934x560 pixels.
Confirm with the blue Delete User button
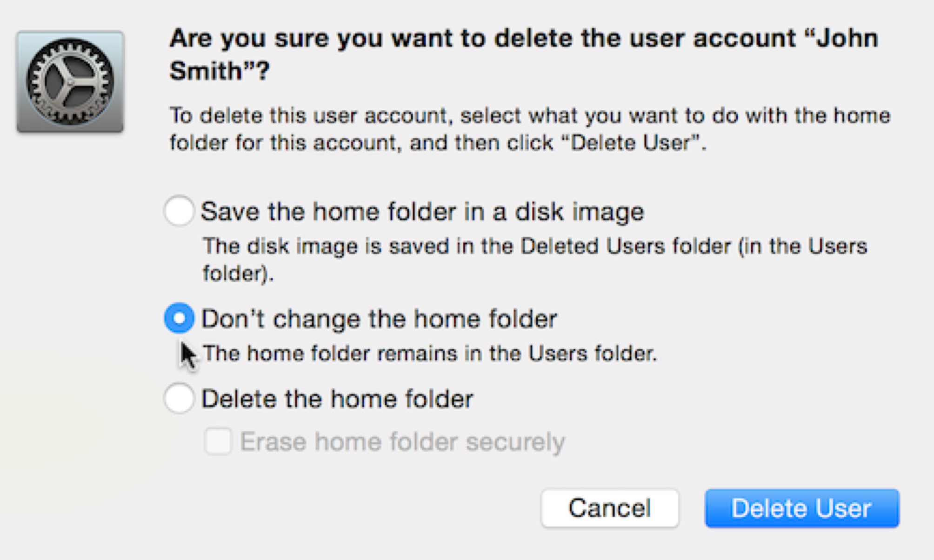pyautogui.click(x=801, y=508)
